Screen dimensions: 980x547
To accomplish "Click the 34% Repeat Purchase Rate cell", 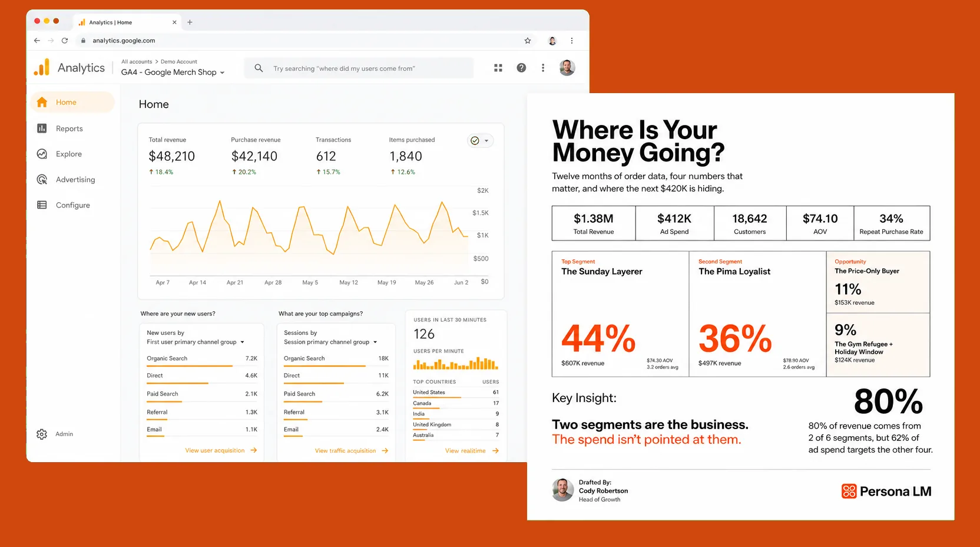I will coord(892,223).
